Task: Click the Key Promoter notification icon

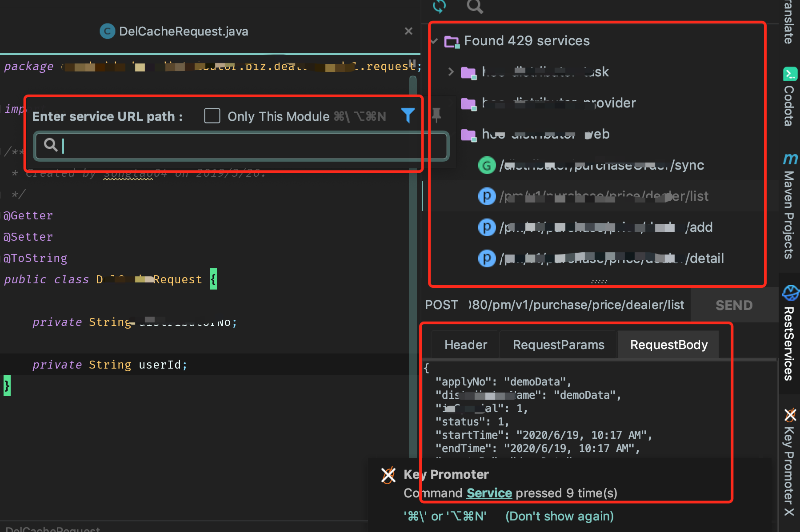Action: click(x=388, y=475)
